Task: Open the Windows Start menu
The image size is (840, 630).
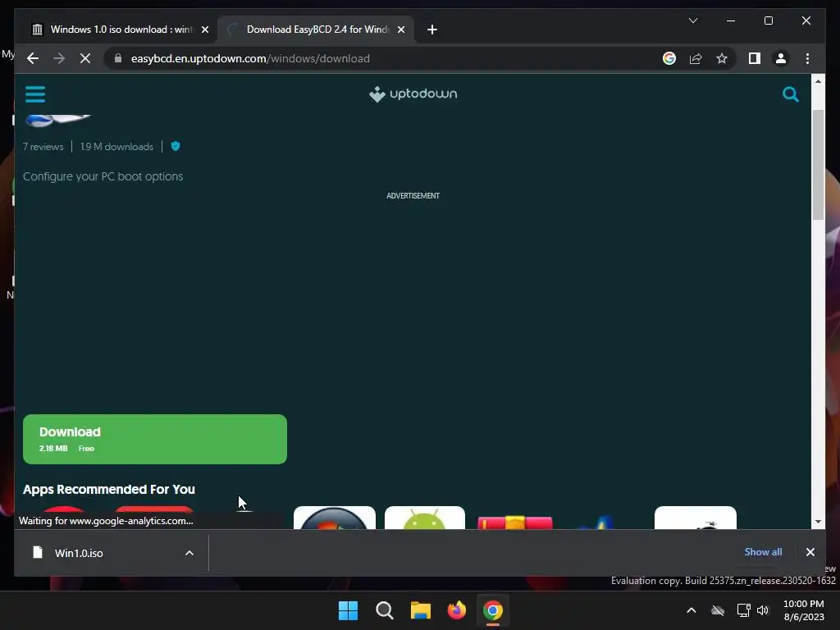Action: (x=348, y=610)
